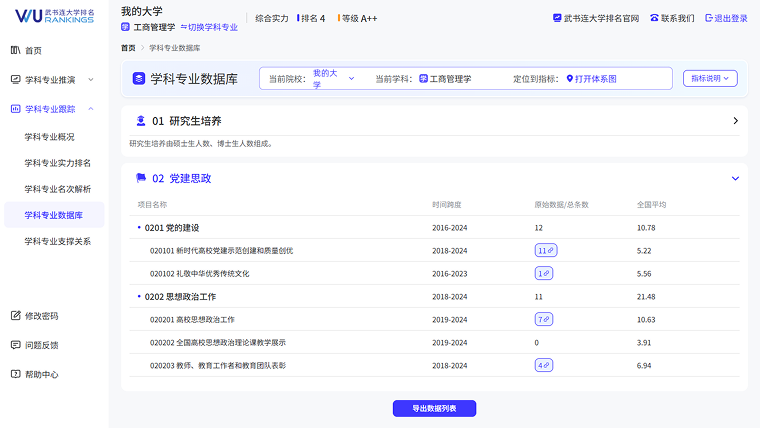Click the icon beside 武书连大学排名官网
Screen dimensions: 760x428
pos(557,18)
